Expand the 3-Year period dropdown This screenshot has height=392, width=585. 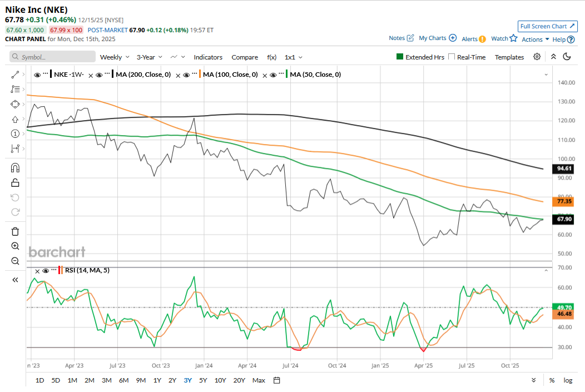point(149,57)
